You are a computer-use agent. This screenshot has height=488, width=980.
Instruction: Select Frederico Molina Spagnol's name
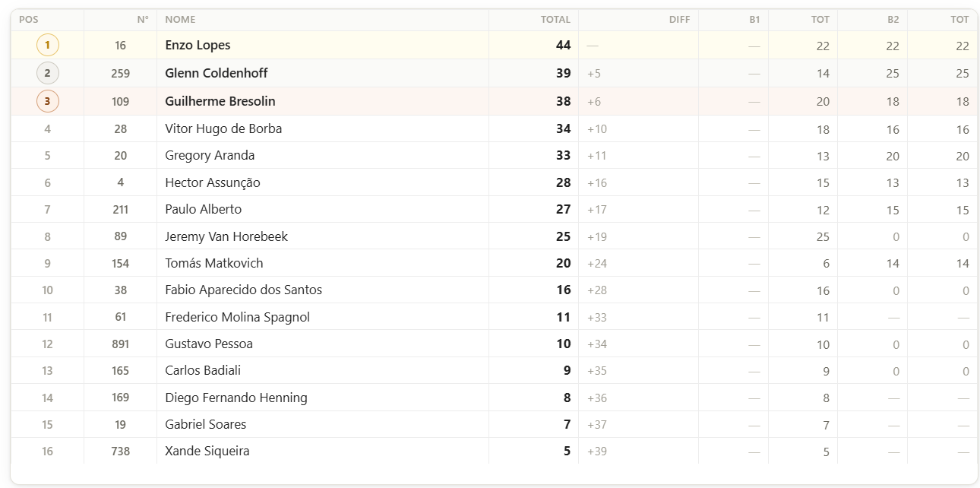[x=237, y=317]
